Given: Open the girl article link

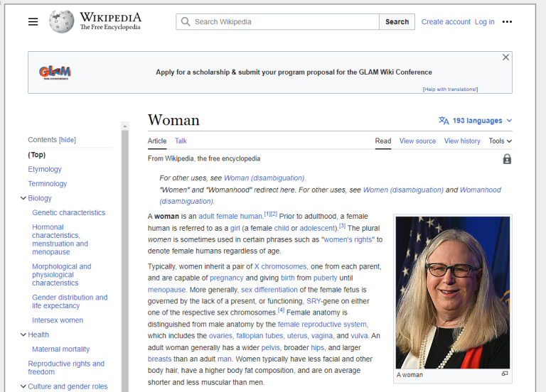Looking at the screenshot, I should click(x=235, y=228).
